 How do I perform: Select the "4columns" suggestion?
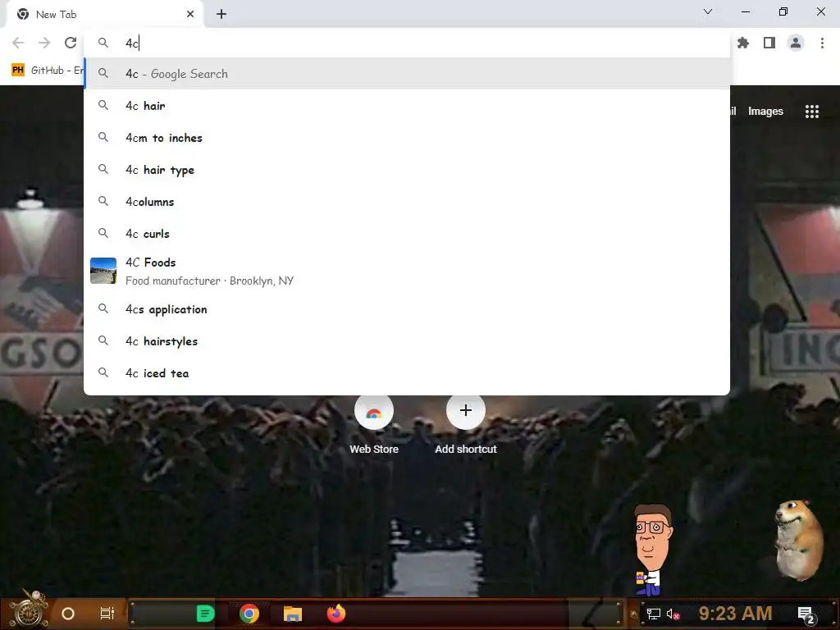pos(407,202)
